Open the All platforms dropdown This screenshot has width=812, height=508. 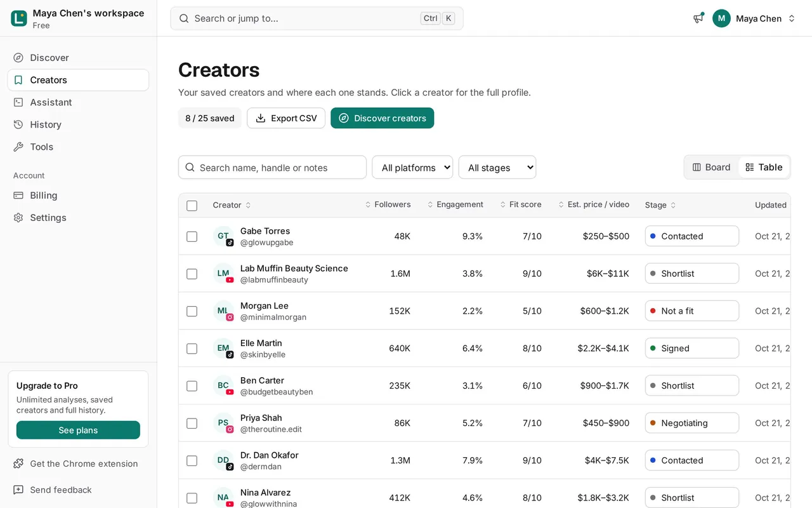412,168
